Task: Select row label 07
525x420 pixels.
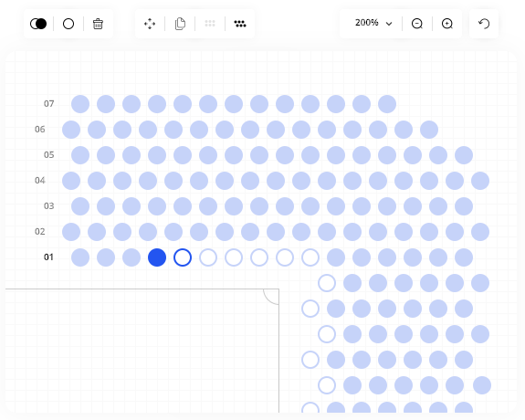Action: click(x=49, y=104)
